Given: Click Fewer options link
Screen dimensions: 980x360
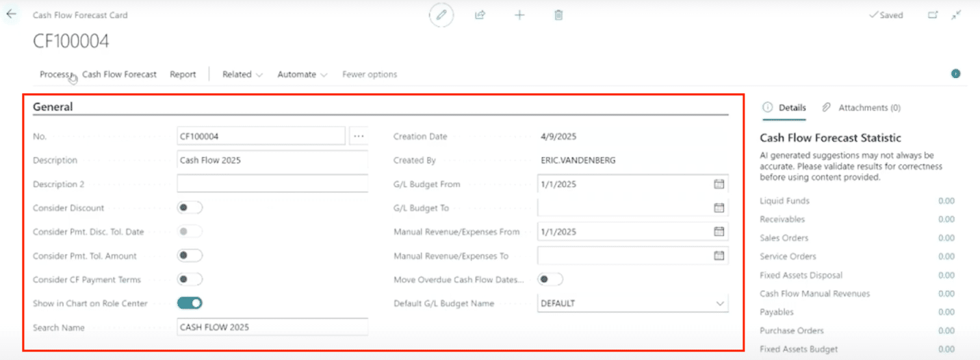Looking at the screenshot, I should click(x=369, y=75).
